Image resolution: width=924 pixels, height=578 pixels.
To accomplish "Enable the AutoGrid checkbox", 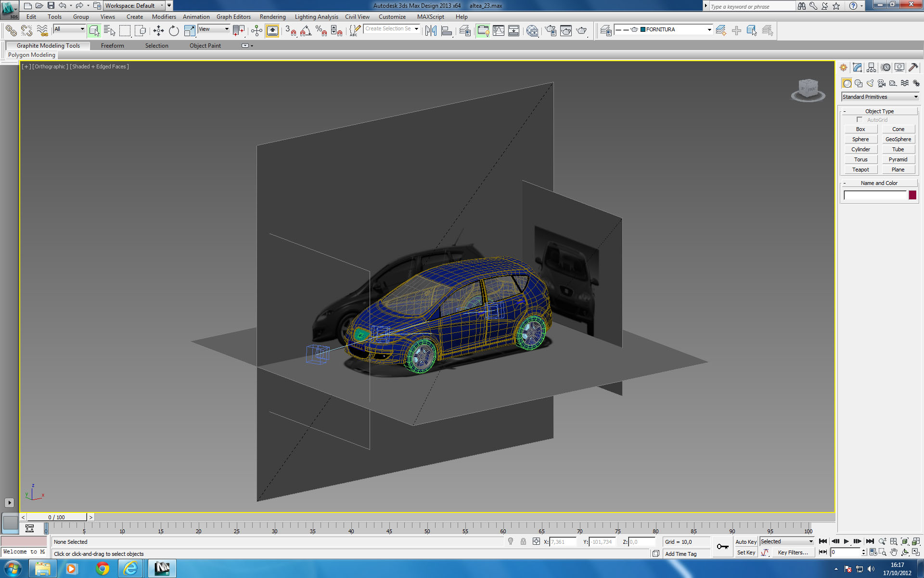I will pos(860,119).
